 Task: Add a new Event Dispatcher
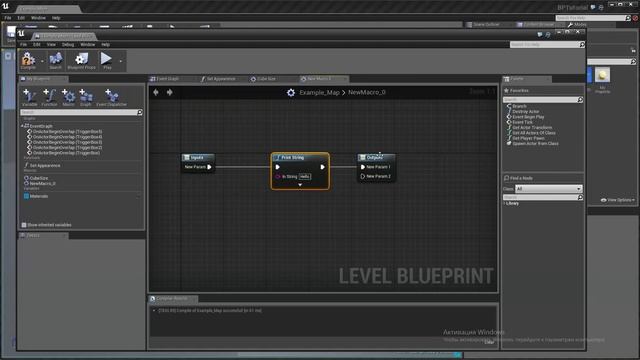111,97
